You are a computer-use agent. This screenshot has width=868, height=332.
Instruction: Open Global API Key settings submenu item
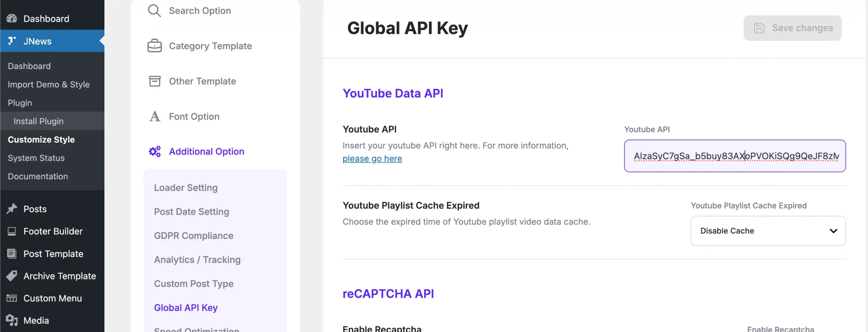coord(185,308)
